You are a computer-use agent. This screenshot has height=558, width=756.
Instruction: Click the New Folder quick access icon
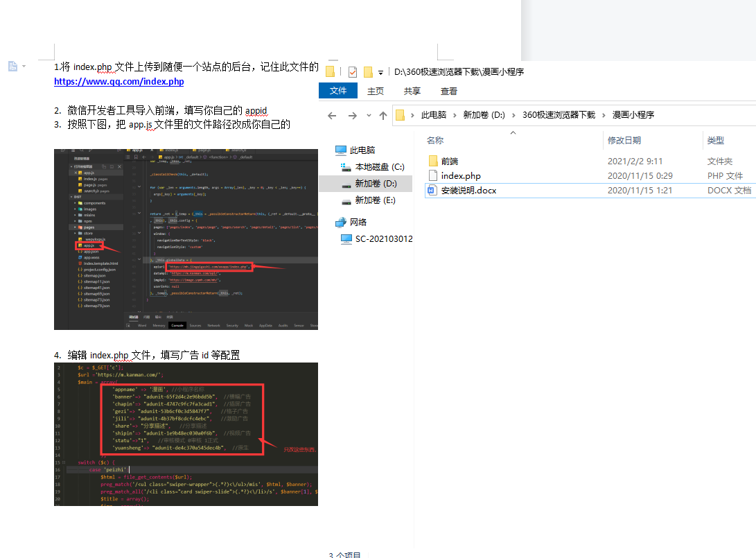click(x=368, y=72)
